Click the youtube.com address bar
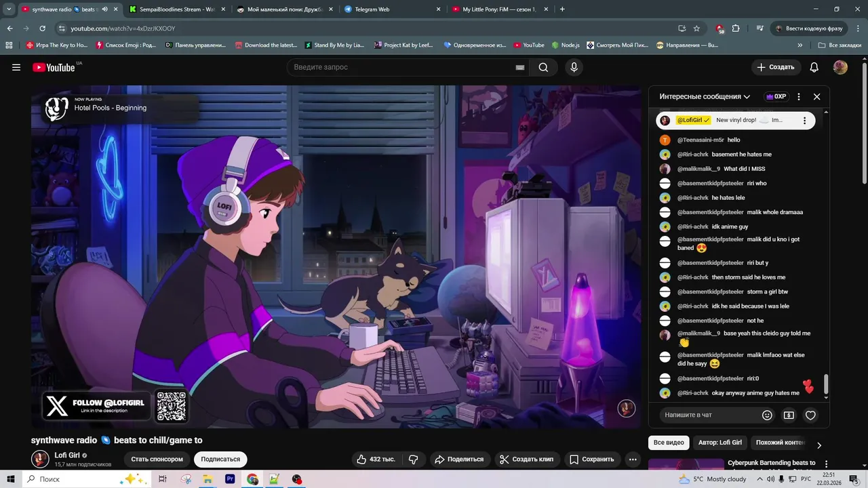The width and height of the screenshot is (868, 488). (366, 28)
